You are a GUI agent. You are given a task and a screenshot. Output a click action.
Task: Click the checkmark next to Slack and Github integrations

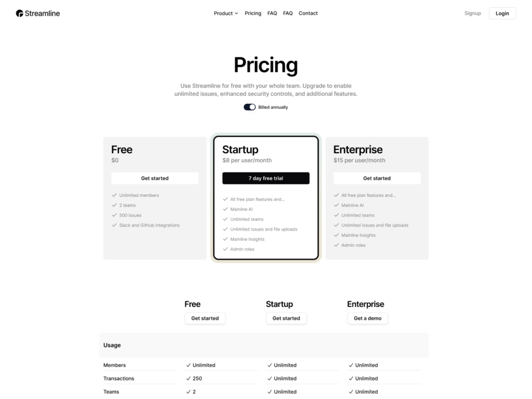(x=114, y=225)
